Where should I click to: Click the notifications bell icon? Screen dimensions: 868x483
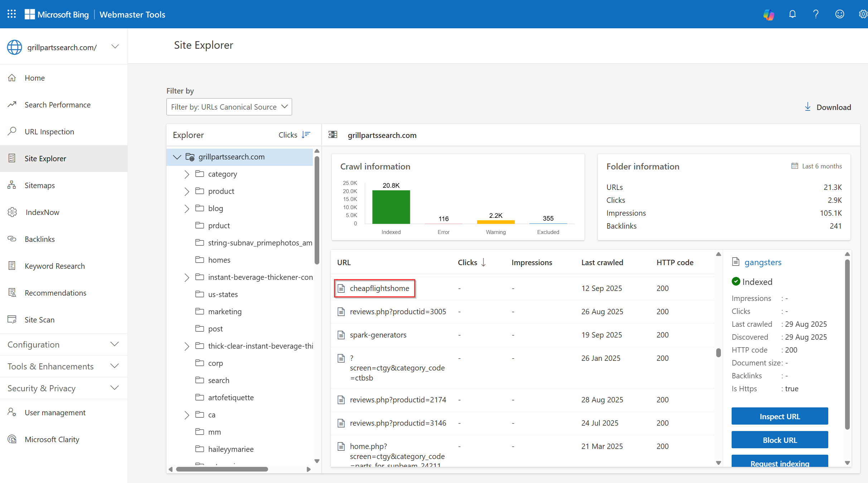(792, 14)
